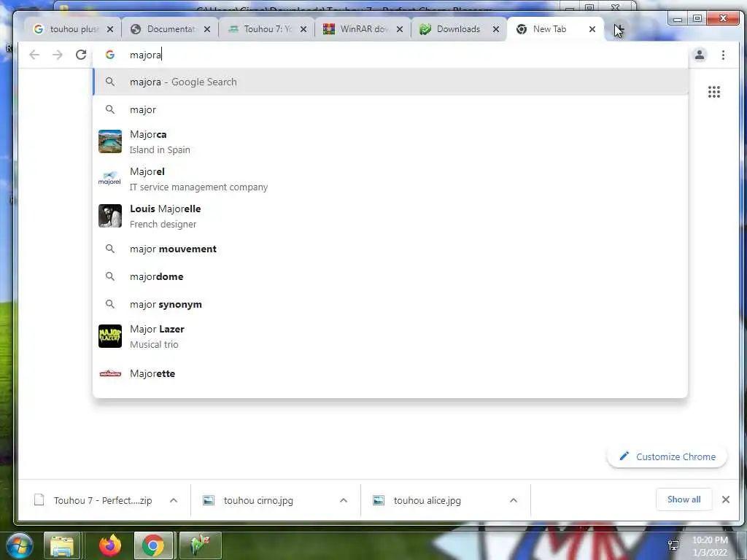Image resolution: width=747 pixels, height=560 pixels.
Task: Close the downloads bar
Action: [726, 499]
